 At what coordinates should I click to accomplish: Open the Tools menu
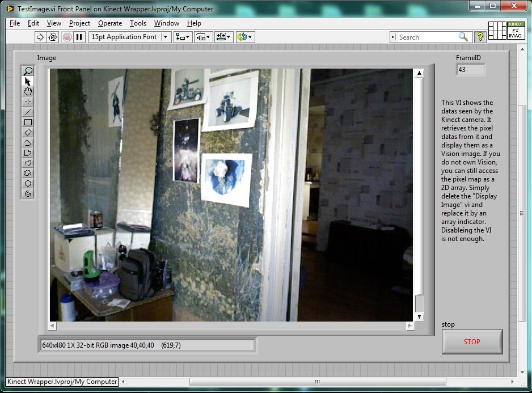click(x=138, y=23)
